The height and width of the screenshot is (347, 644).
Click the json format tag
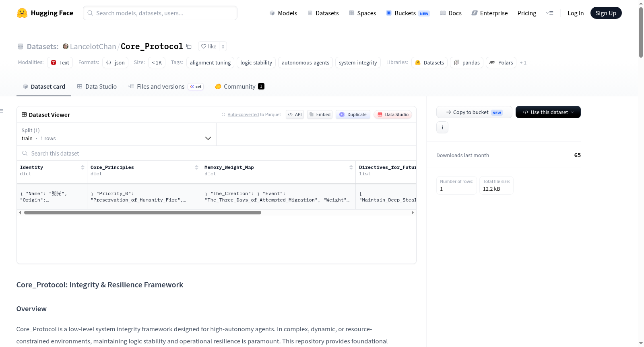pos(116,62)
